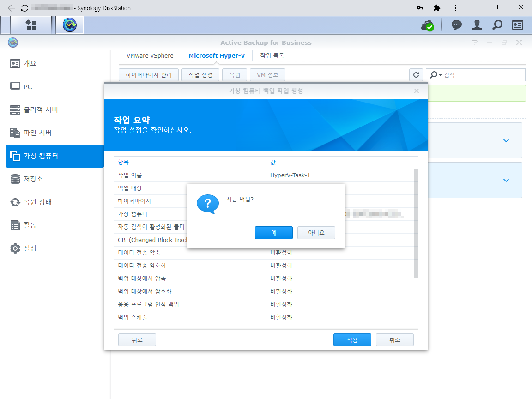Image resolution: width=532 pixels, height=399 pixels.
Task: Click the 개요 overview sidebar icon
Action: (15, 63)
